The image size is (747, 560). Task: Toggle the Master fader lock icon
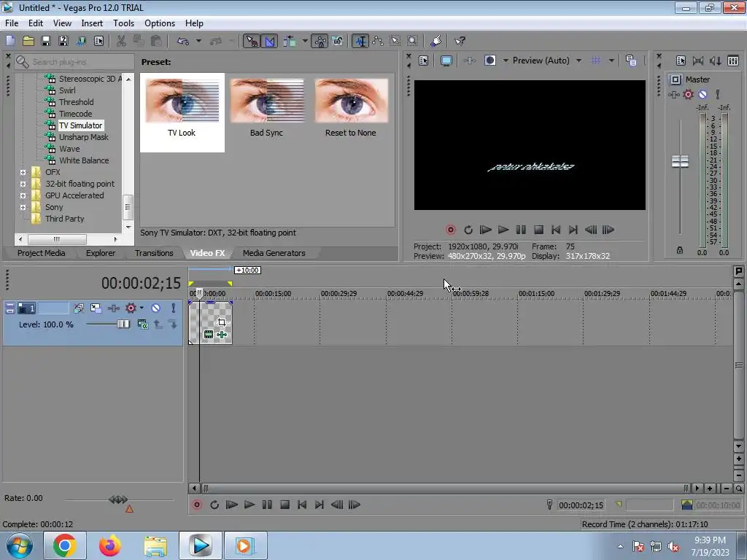coord(680,250)
